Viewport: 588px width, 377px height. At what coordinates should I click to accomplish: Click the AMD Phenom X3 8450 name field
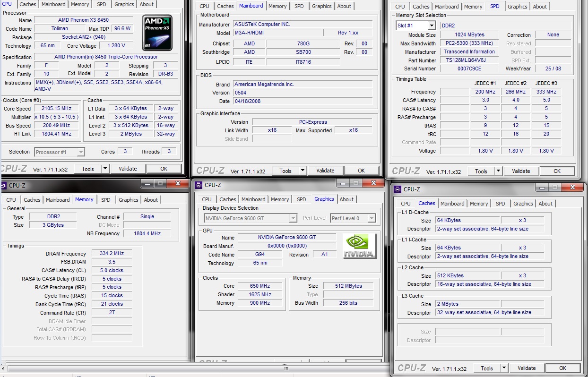pyautogui.click(x=83, y=20)
